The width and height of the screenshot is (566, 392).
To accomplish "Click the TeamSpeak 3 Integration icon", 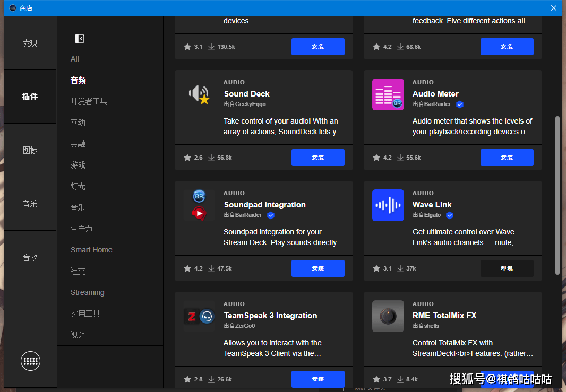I will click(x=199, y=316).
